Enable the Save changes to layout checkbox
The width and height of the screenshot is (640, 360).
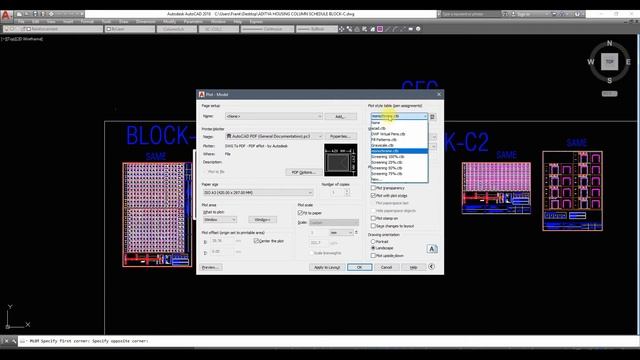click(x=373, y=226)
